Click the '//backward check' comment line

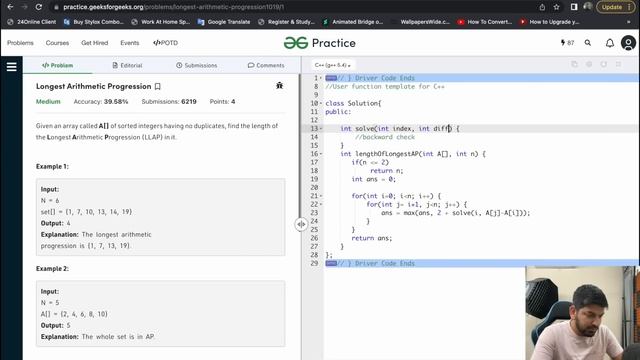[384, 137]
